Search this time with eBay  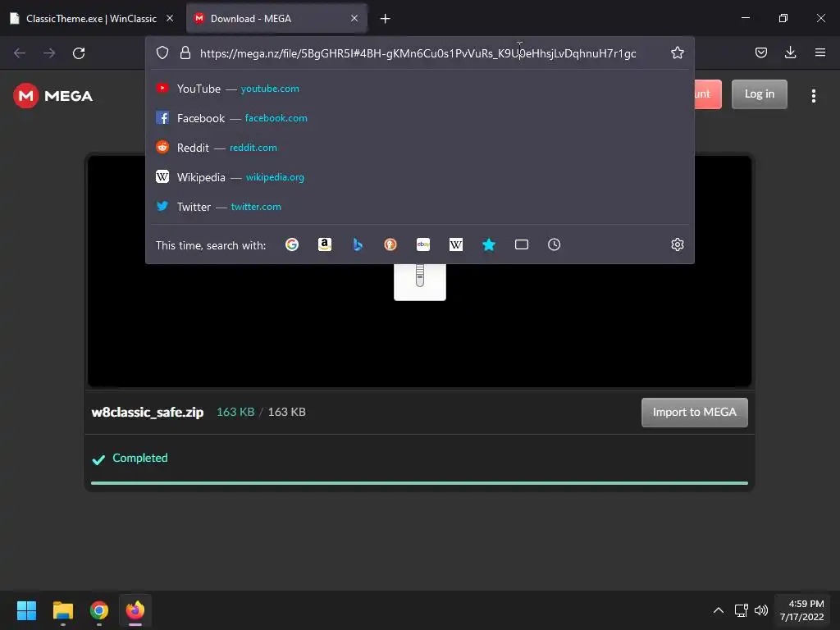pos(423,244)
